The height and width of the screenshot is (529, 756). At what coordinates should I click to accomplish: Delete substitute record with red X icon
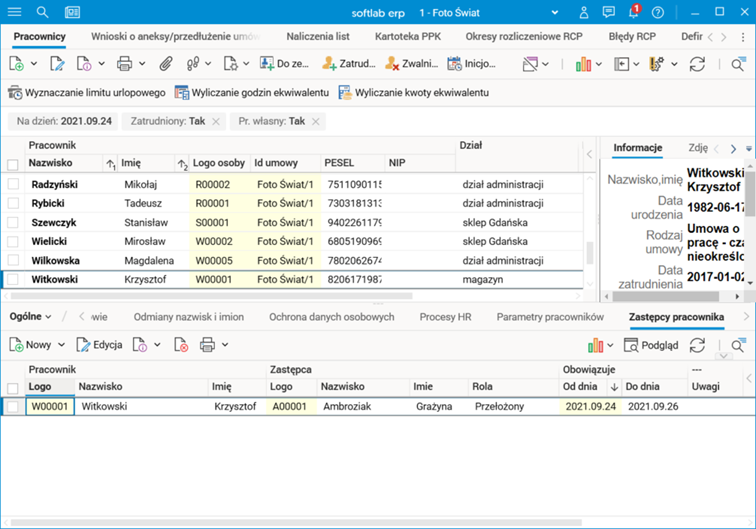coord(181,345)
